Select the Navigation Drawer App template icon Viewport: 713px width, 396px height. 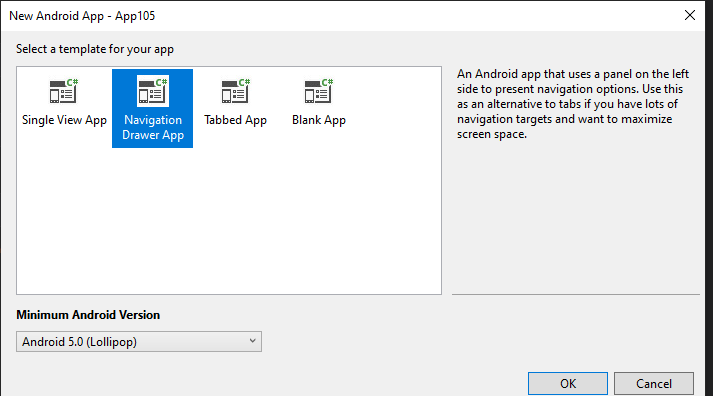153,90
